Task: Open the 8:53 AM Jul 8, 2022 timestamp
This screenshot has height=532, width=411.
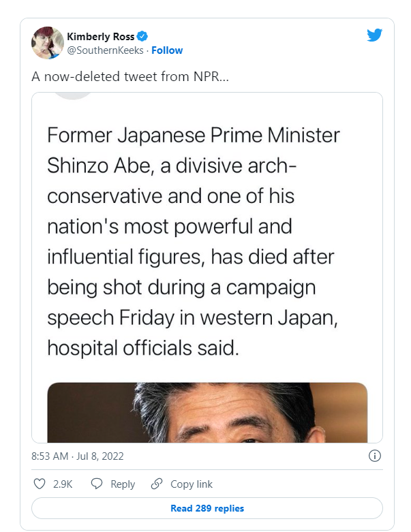Action: (78, 456)
